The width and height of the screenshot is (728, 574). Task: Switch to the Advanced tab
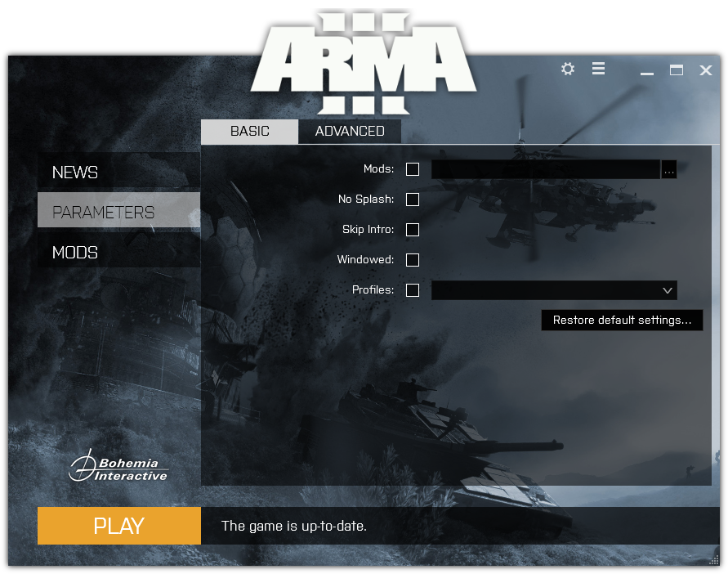350,131
